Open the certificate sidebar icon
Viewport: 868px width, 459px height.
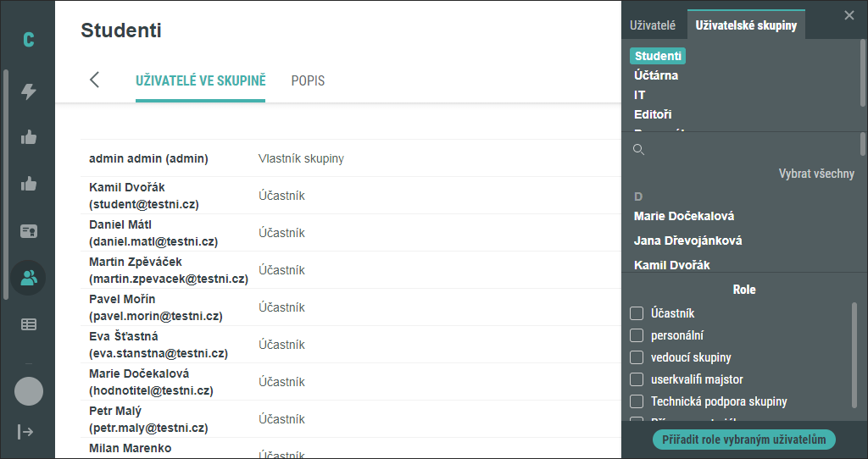(x=29, y=231)
